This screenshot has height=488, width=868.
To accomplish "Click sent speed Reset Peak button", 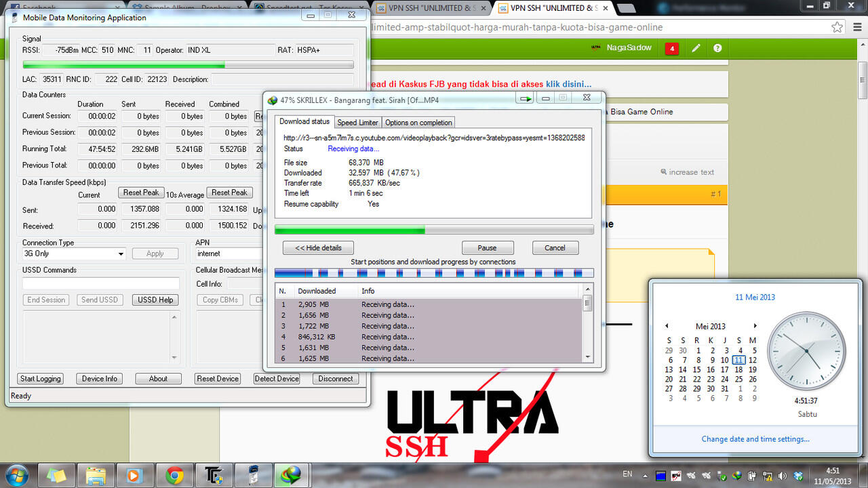I will click(x=141, y=192).
